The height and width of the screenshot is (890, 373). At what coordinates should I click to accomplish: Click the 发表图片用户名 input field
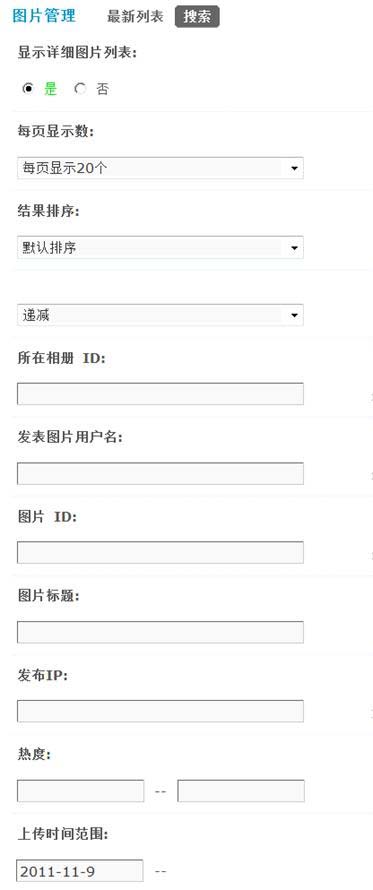[160, 473]
